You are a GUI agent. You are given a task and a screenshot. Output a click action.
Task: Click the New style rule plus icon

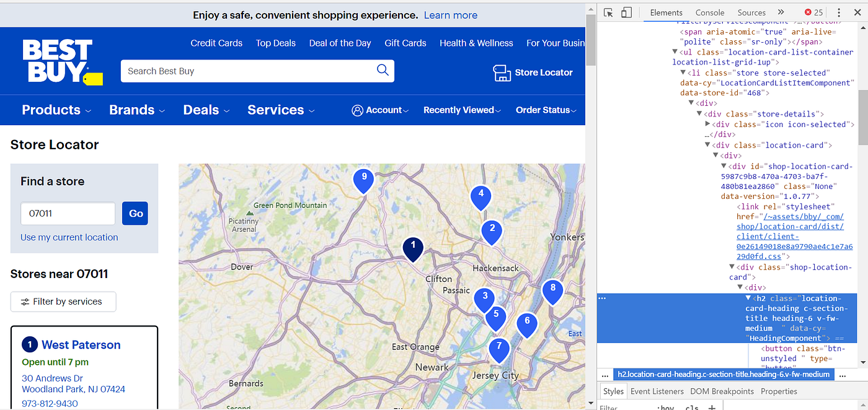point(712,408)
